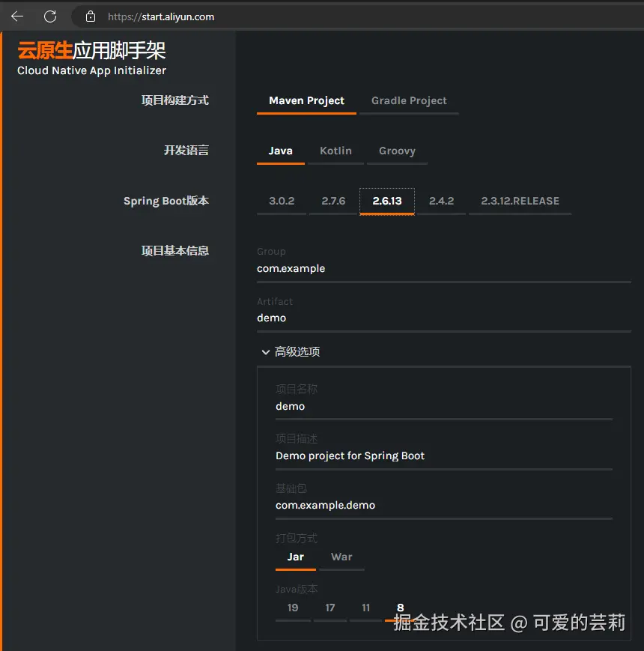
Task: Select Jar packaging type
Action: pyautogui.click(x=296, y=557)
